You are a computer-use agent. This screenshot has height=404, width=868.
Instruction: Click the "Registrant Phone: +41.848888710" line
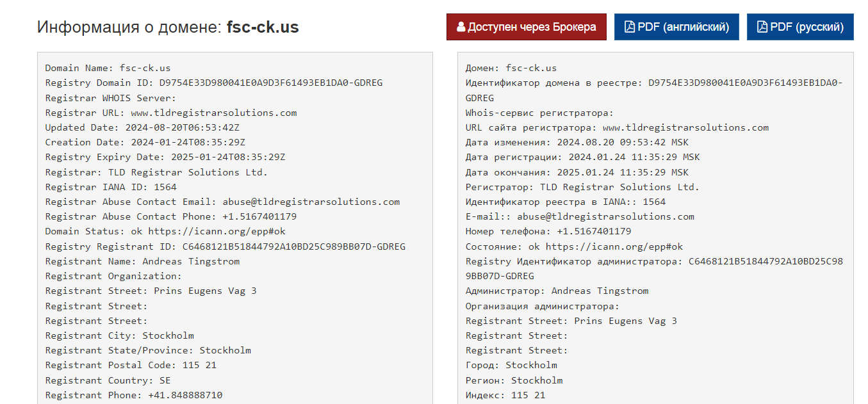[134, 395]
